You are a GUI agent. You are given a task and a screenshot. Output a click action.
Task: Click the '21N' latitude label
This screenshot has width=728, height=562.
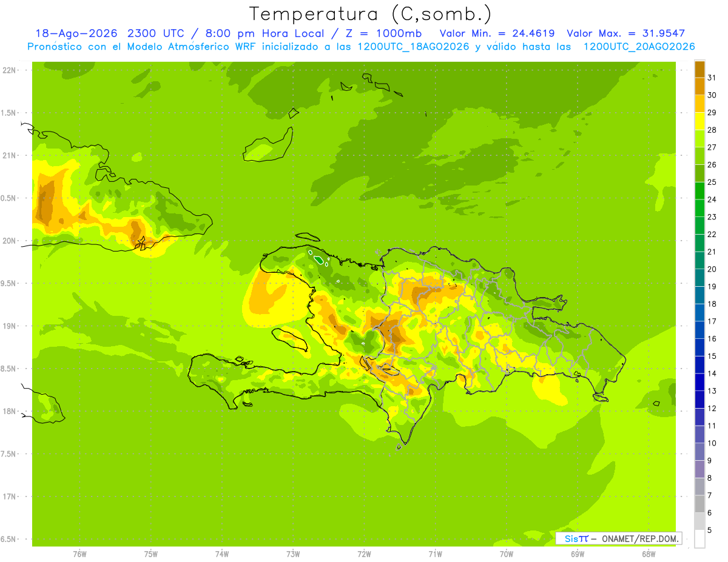10,155
